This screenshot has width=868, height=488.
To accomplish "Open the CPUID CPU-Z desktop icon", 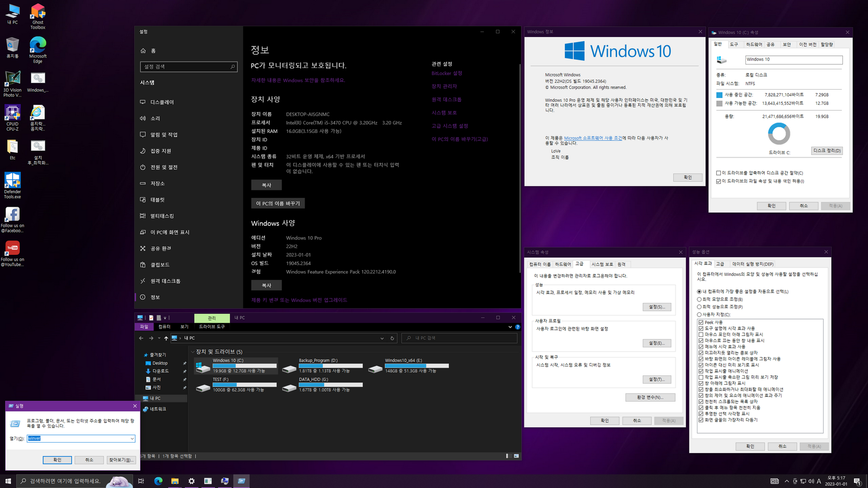I will (x=12, y=118).
